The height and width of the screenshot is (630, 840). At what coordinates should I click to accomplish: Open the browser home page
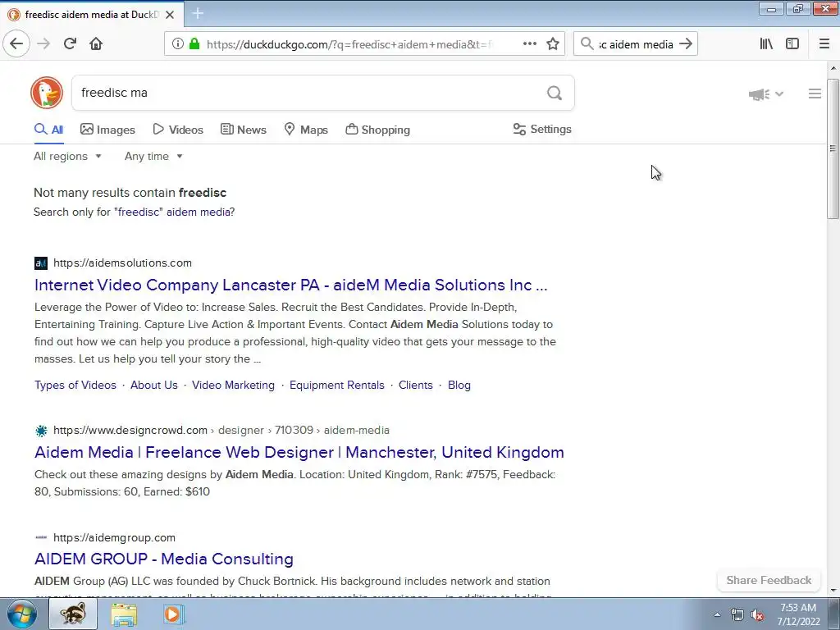96,43
